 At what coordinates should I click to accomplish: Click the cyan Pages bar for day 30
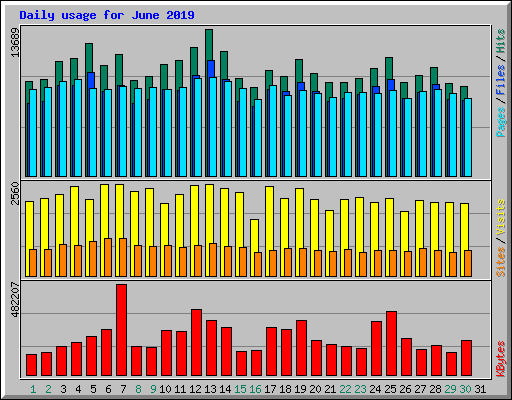pos(468,137)
